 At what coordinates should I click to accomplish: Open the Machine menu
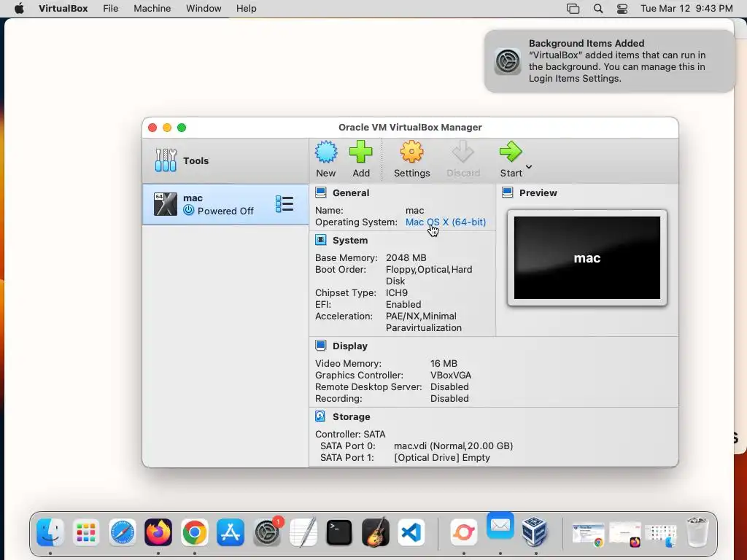pyautogui.click(x=152, y=9)
